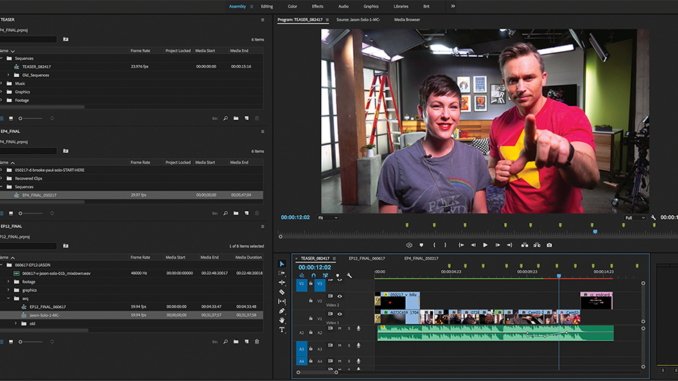The image size is (678, 381).
Task: Select the Type tool
Action: (282, 330)
